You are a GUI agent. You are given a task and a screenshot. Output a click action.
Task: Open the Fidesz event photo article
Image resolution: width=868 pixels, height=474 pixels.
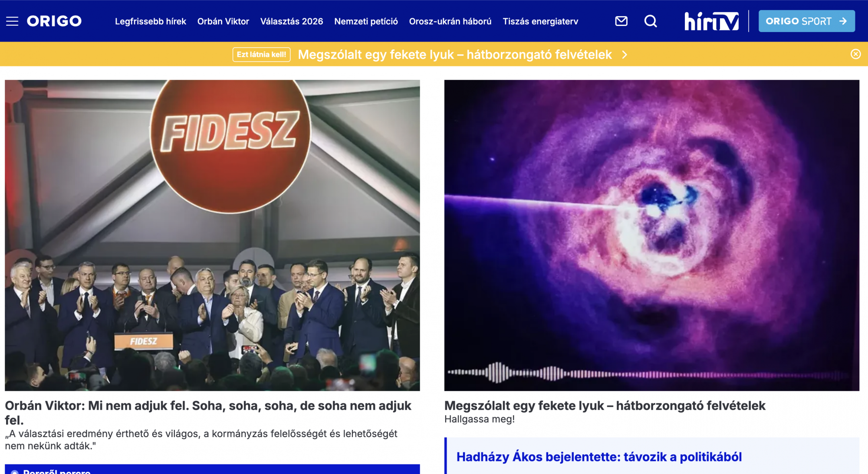[212, 235]
